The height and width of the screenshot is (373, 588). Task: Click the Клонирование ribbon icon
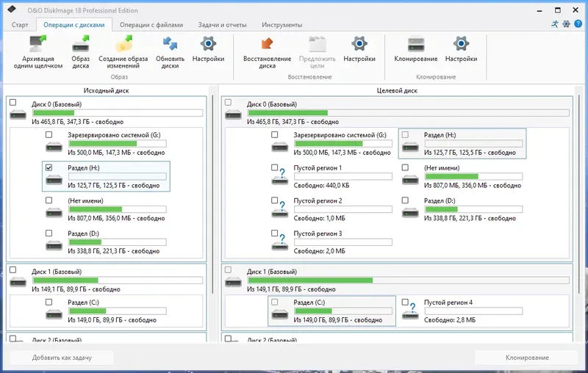pos(415,44)
